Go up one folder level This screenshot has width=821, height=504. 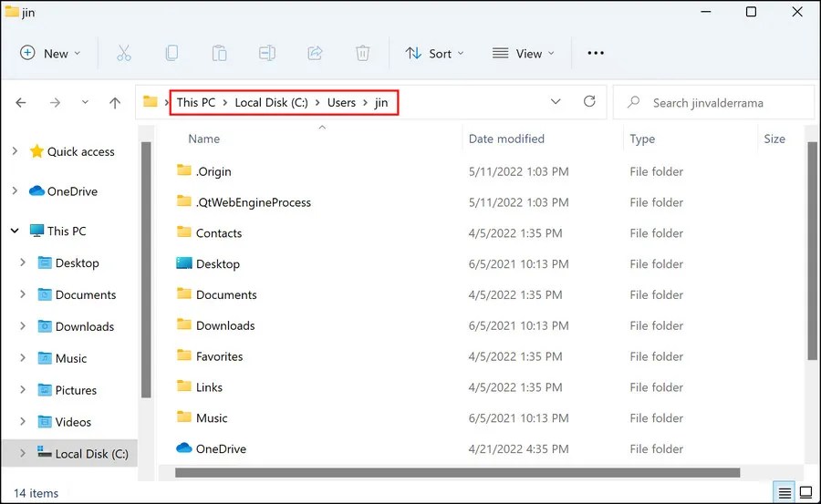[x=115, y=103]
